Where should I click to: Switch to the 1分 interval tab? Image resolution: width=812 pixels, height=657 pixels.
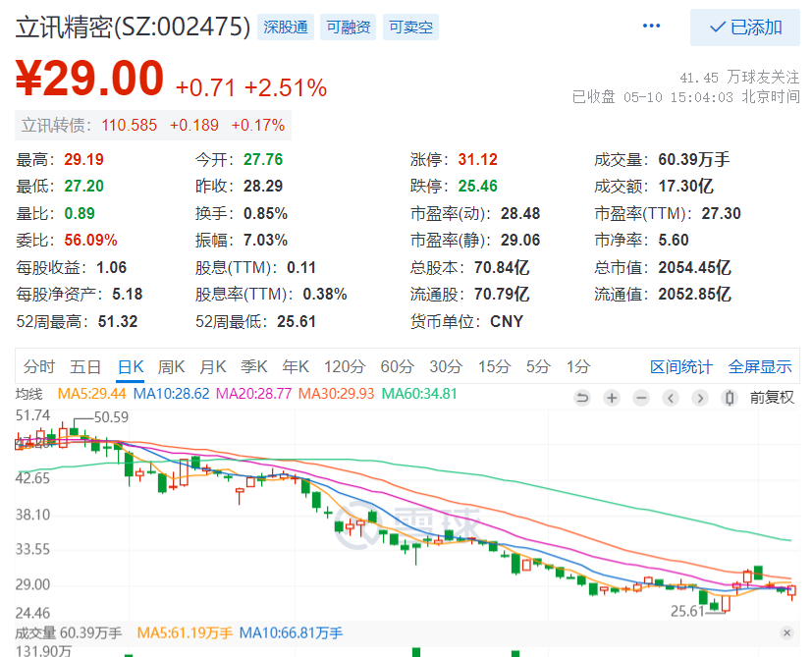click(578, 367)
